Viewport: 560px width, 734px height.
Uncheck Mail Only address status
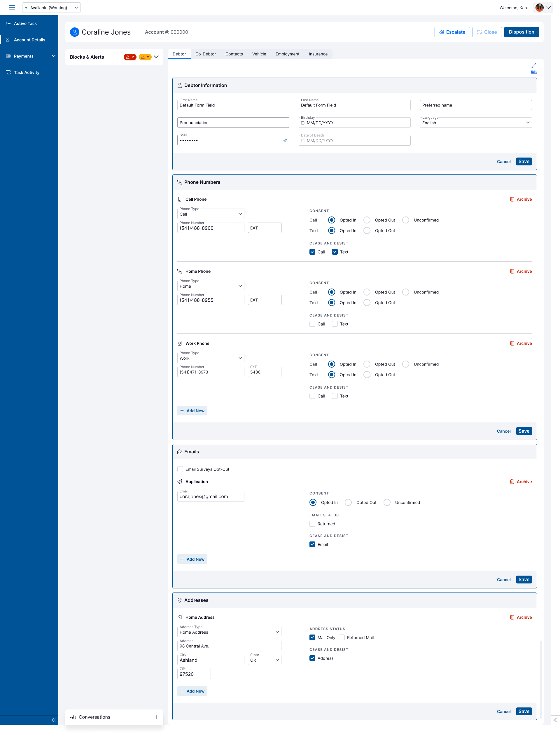click(312, 637)
